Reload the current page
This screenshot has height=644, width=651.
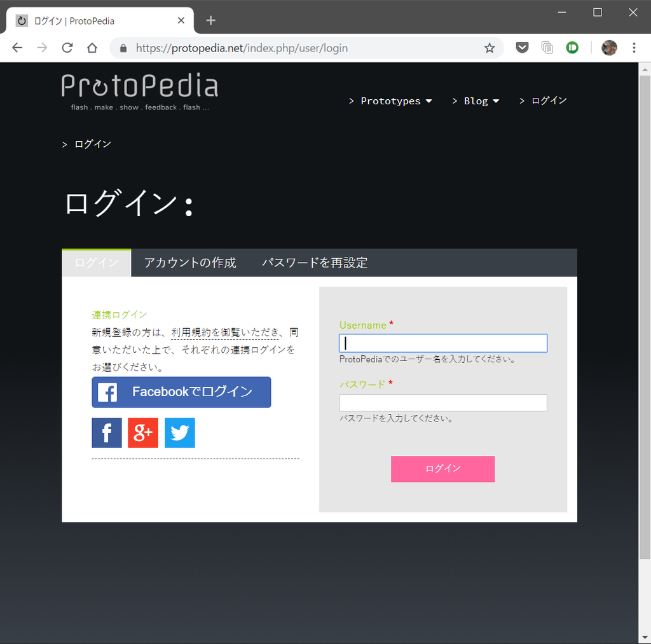pos(67,48)
